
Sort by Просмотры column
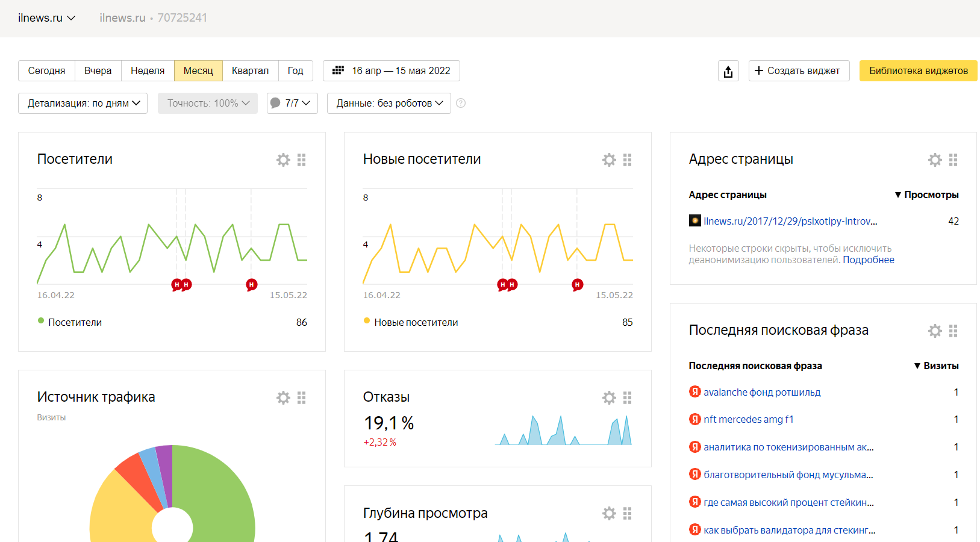tap(926, 195)
